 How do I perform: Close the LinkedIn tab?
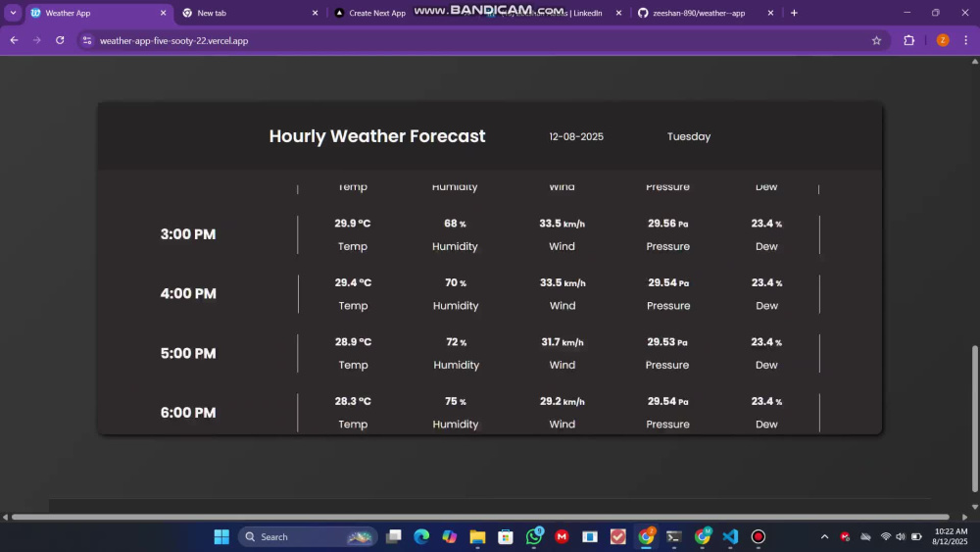click(618, 13)
